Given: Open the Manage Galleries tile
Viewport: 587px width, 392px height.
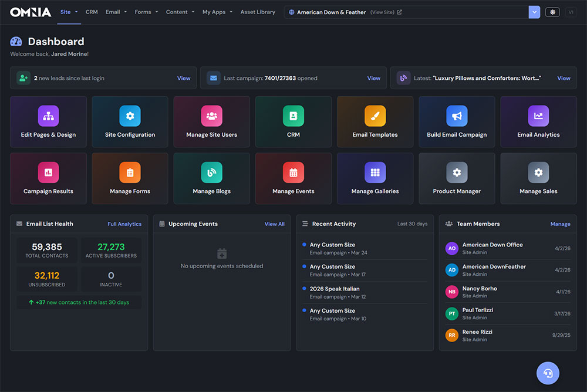Looking at the screenshot, I should click(x=375, y=178).
